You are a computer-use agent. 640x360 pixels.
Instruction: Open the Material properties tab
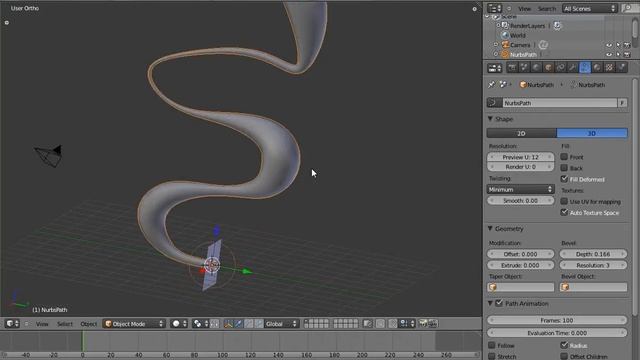pos(597,68)
